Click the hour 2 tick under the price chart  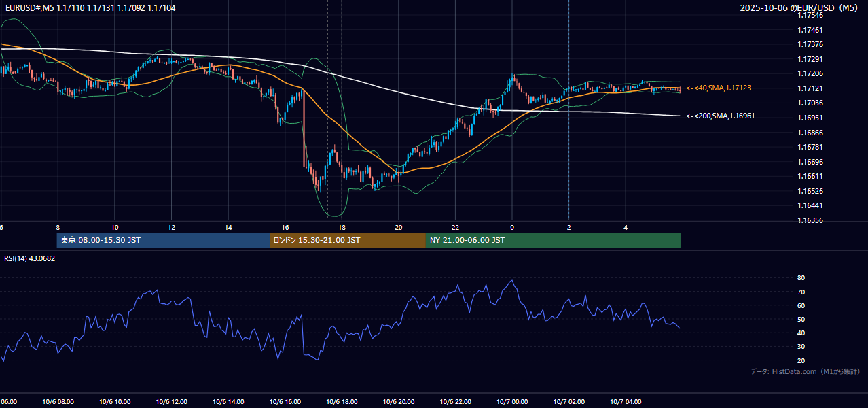click(569, 228)
